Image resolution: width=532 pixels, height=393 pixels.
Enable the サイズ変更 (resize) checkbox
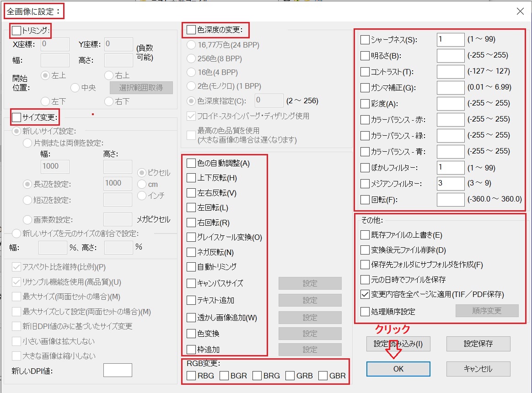(16, 117)
